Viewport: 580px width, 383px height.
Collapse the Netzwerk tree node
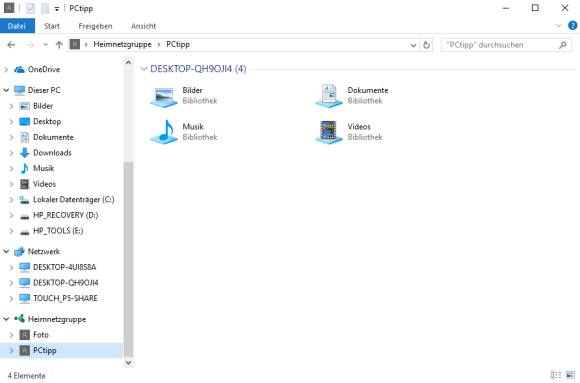point(6,251)
